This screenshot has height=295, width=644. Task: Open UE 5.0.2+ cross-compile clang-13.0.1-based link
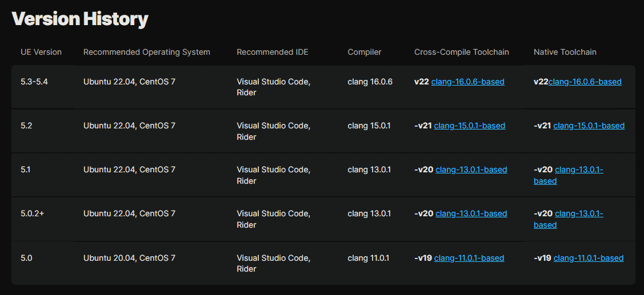click(471, 213)
